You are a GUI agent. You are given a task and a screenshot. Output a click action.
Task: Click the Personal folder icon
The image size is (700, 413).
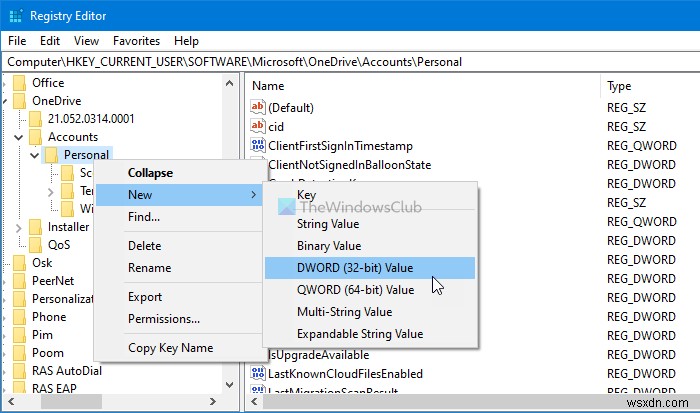click(x=51, y=155)
